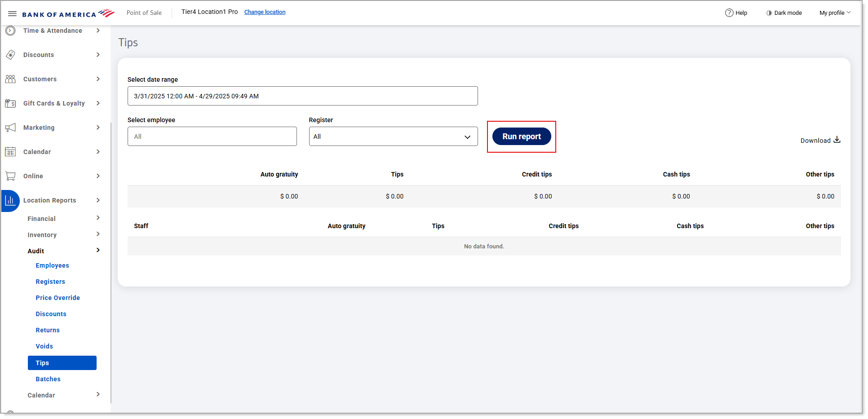868x419 pixels.
Task: Click the Gift Cards & Loyalty icon
Action: (10, 103)
